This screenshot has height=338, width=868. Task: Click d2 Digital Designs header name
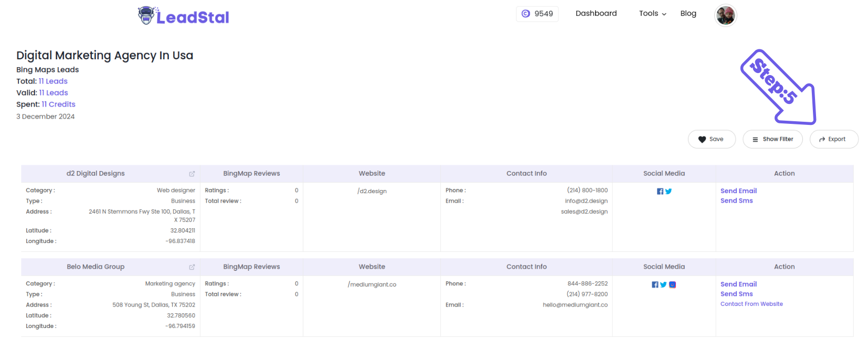[x=96, y=174]
